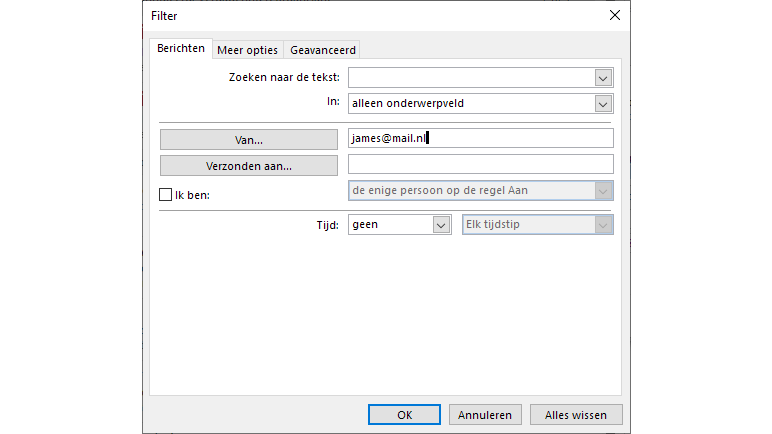Click the Annuleren button

[485, 414]
